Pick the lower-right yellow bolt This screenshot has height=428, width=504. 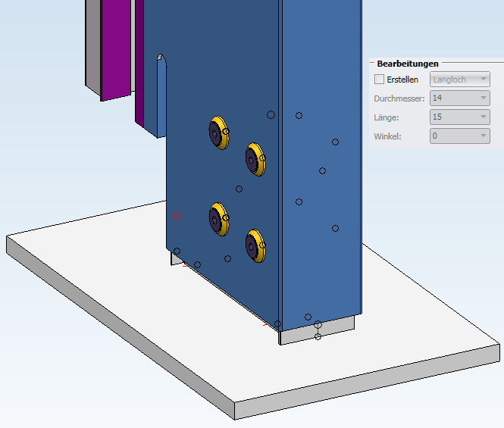coord(255,246)
